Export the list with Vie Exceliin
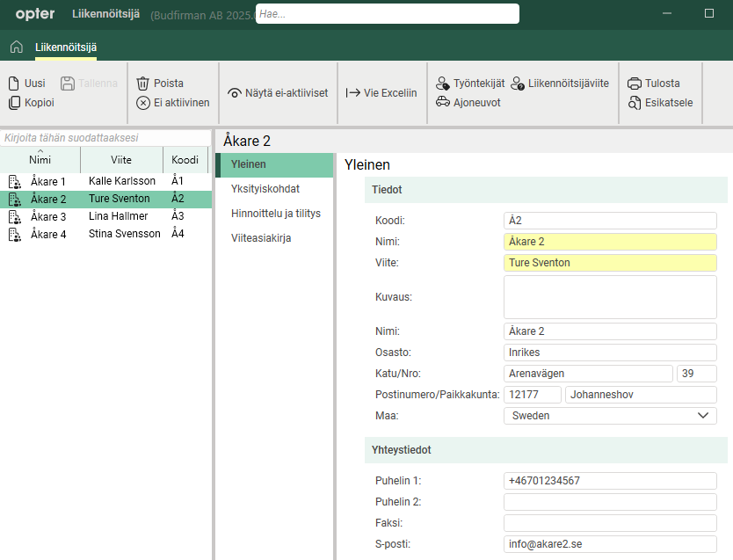Viewport: 733px width, 560px height. pyautogui.click(x=381, y=93)
